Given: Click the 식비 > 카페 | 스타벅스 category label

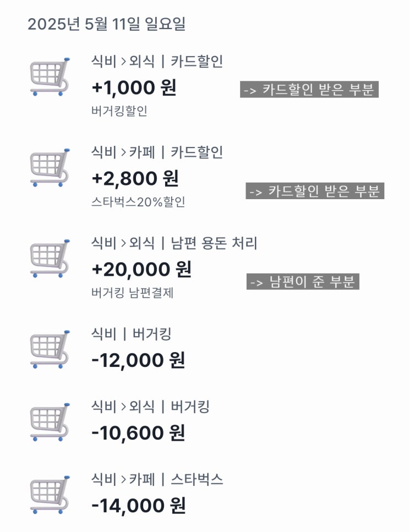Looking at the screenshot, I should coord(157,479).
